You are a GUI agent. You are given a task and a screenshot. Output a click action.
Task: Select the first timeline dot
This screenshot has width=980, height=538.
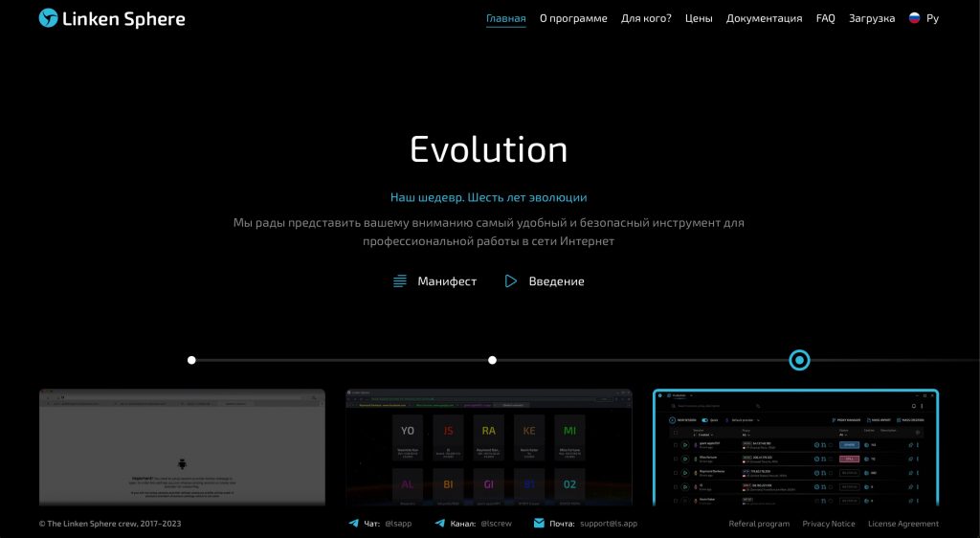(191, 360)
